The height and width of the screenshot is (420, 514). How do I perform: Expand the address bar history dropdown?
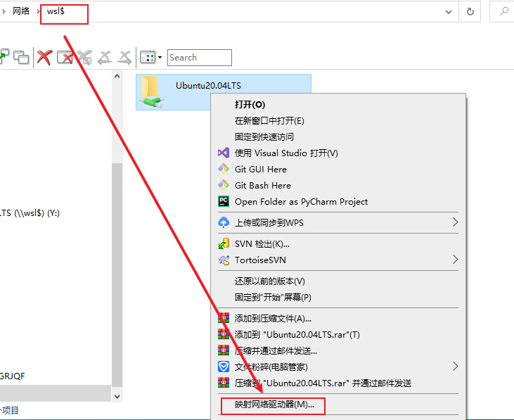tap(448, 12)
